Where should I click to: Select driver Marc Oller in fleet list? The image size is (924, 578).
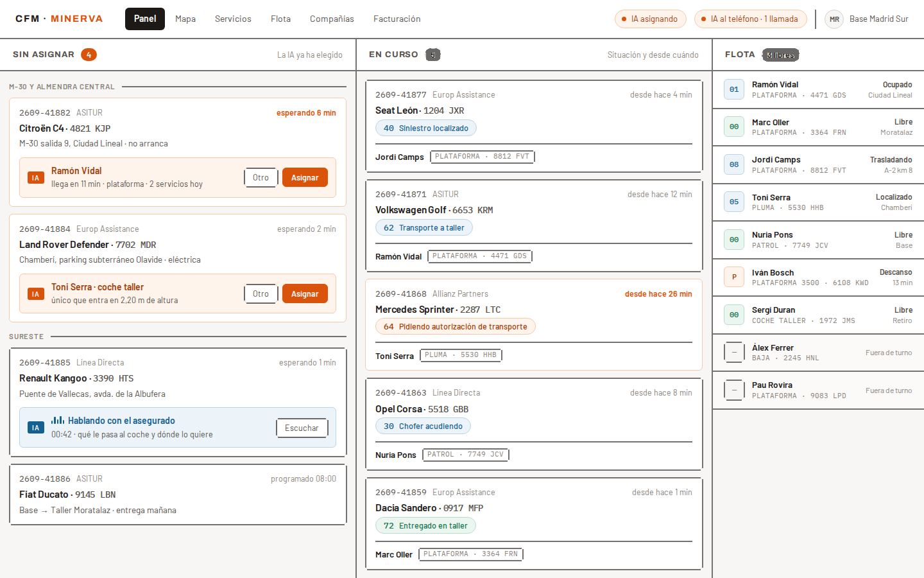tap(818, 127)
